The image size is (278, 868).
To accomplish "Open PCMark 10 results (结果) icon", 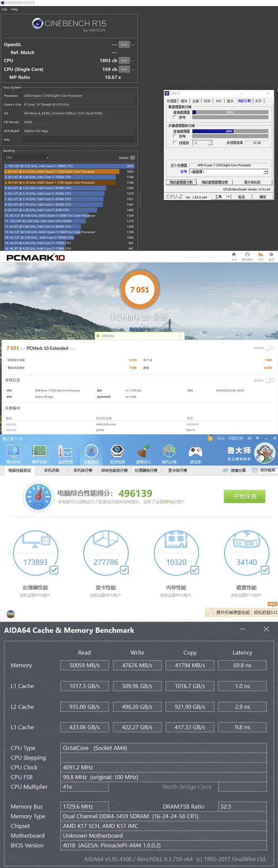I will coord(261,255).
